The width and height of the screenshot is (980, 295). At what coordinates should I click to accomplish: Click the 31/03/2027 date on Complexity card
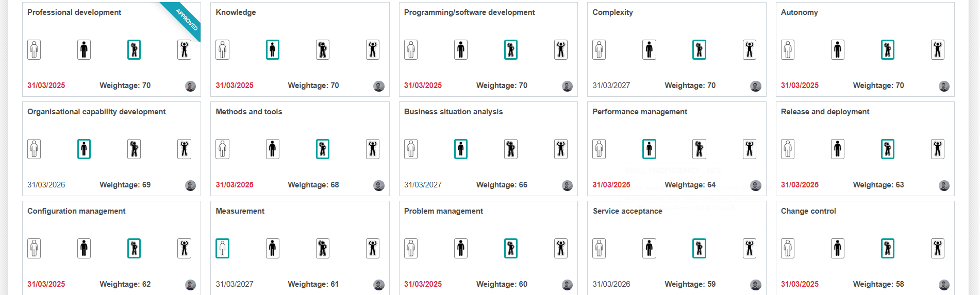coord(611,85)
